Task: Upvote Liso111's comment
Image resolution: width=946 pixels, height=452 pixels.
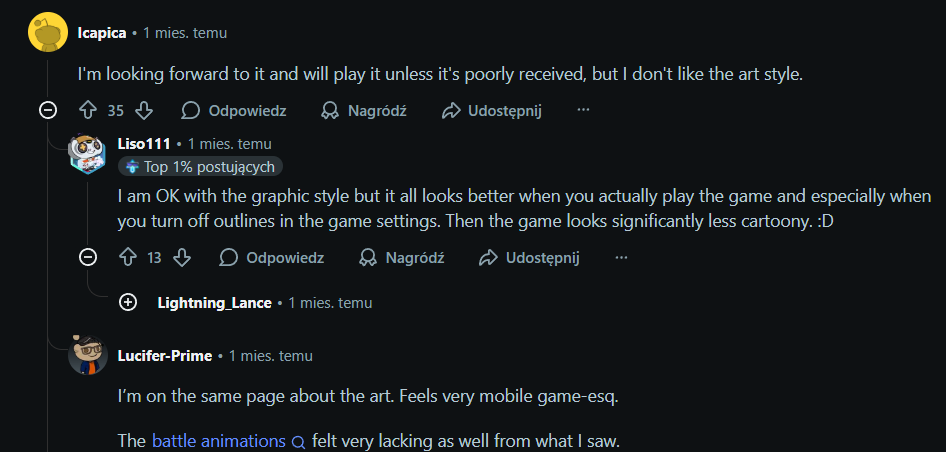Action: pos(127,258)
